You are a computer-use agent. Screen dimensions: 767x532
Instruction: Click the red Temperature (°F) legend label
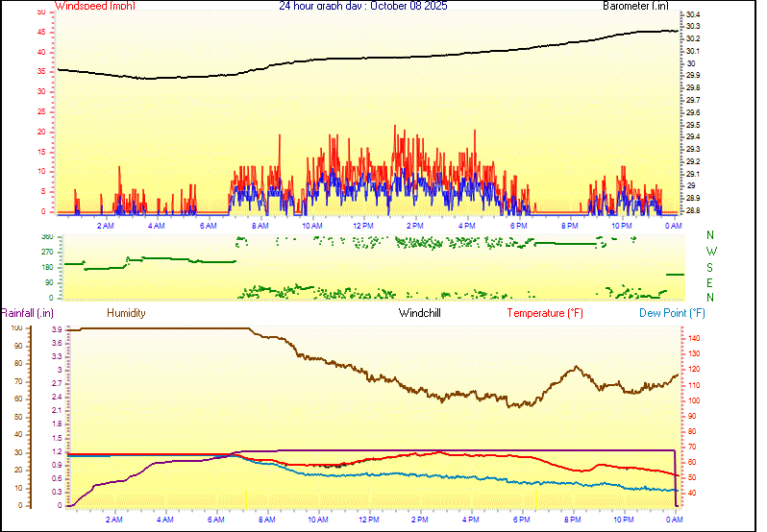click(544, 313)
